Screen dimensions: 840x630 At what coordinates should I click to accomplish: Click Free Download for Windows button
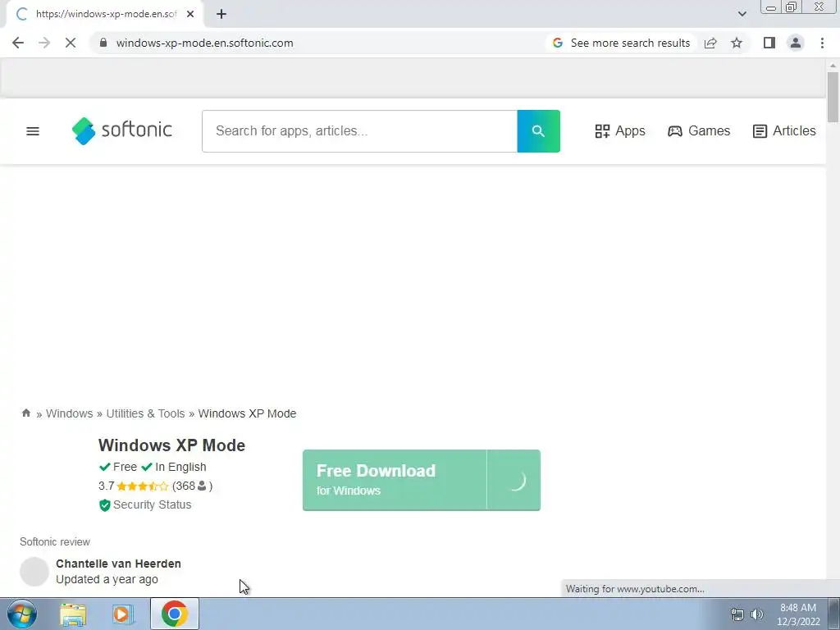(421, 480)
